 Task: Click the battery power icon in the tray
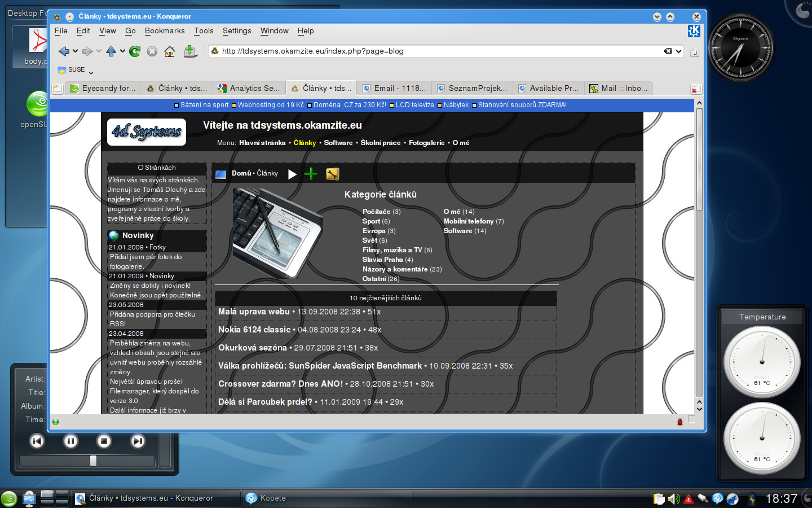pyautogui.click(x=752, y=498)
